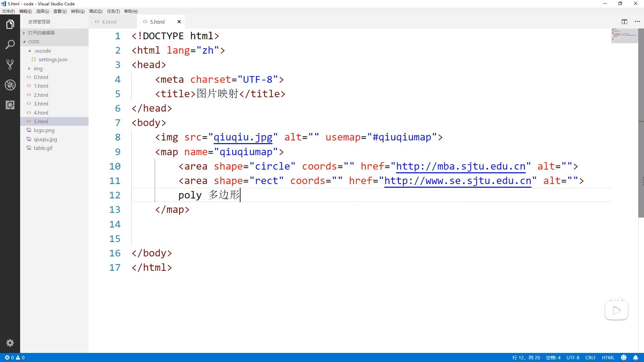This screenshot has width=644, height=362.
Task: Click the feedback smiley icon
Action: pos(624,358)
